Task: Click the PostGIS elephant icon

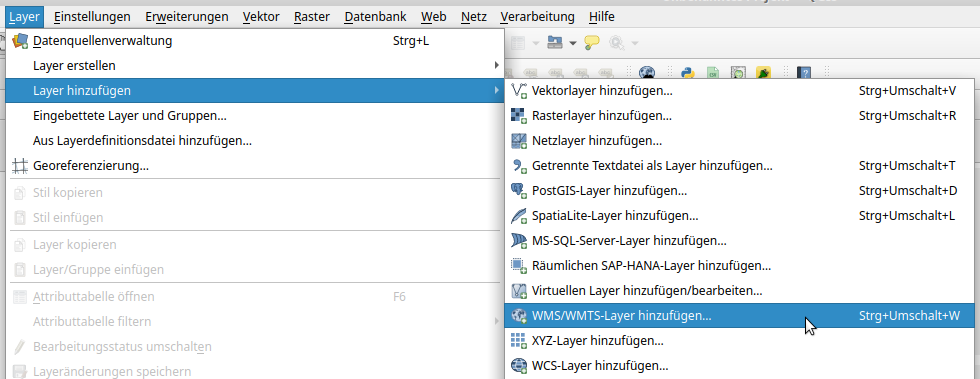Action: [519, 191]
